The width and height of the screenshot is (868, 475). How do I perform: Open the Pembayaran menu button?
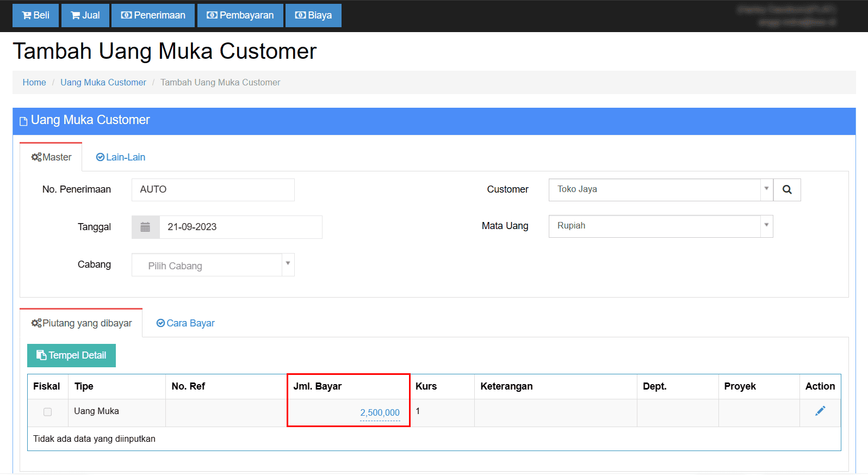click(x=240, y=15)
